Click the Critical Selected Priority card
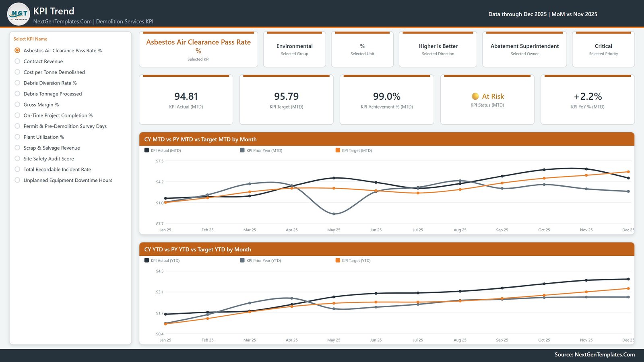 pyautogui.click(x=603, y=49)
